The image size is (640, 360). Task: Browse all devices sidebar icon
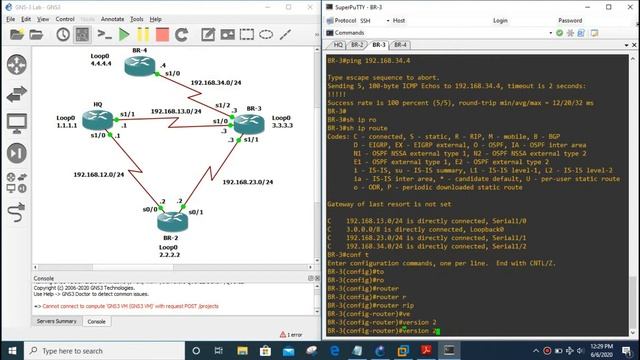click(x=17, y=183)
